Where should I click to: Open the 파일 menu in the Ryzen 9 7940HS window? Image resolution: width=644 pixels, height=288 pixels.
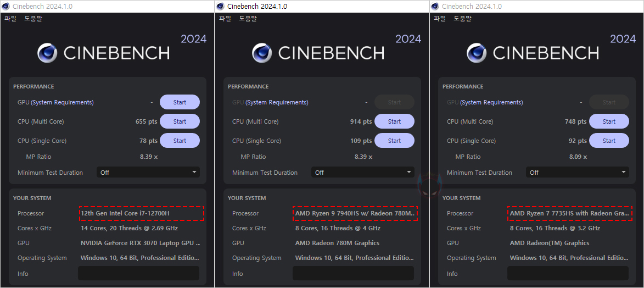(225, 19)
